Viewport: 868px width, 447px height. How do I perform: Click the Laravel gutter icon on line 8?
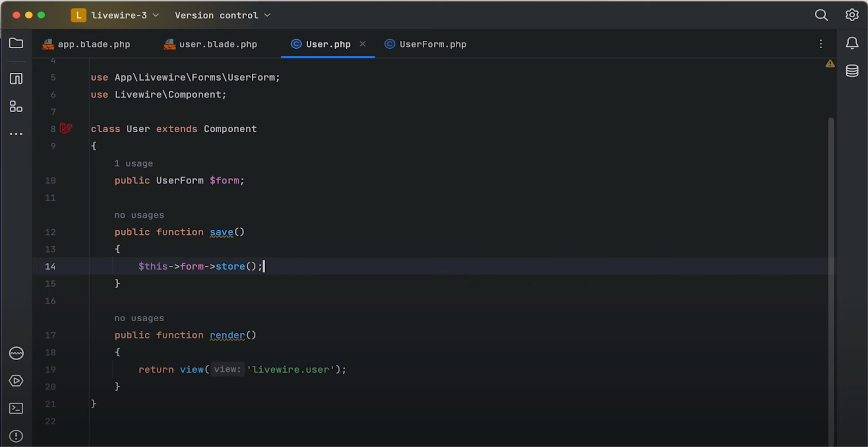pos(66,129)
